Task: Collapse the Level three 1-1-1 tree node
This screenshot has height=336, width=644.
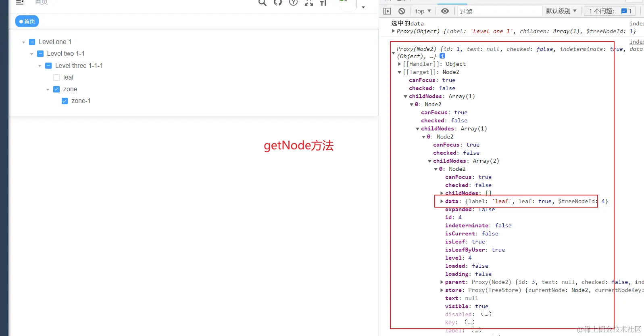Action: point(40,66)
